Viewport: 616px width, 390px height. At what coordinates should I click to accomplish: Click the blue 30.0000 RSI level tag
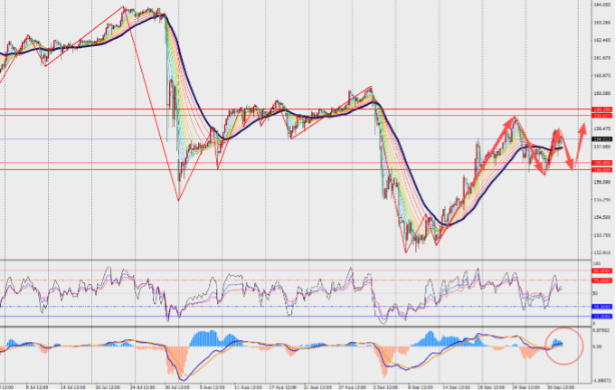(602, 307)
